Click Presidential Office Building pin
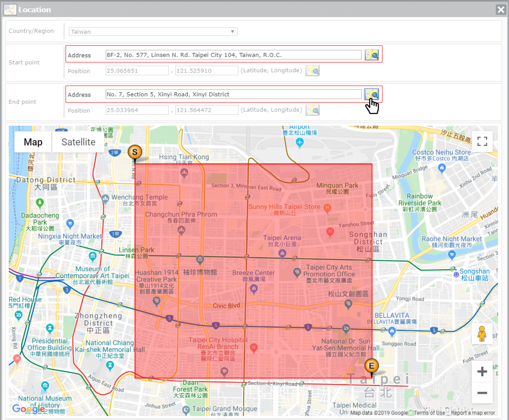This screenshot has height=420, width=509. [x=50, y=329]
